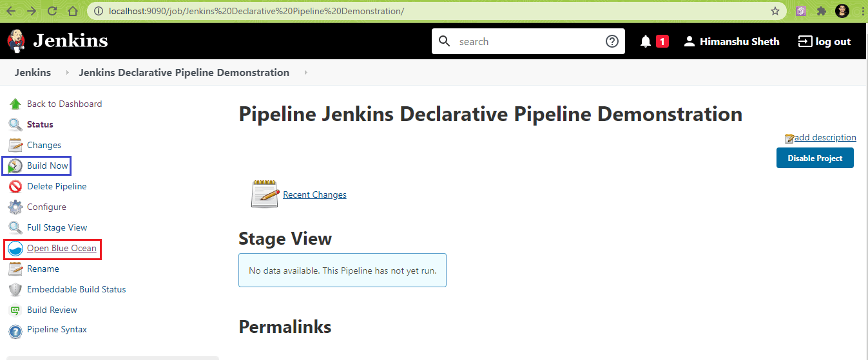Open Full Stage View link

point(57,227)
